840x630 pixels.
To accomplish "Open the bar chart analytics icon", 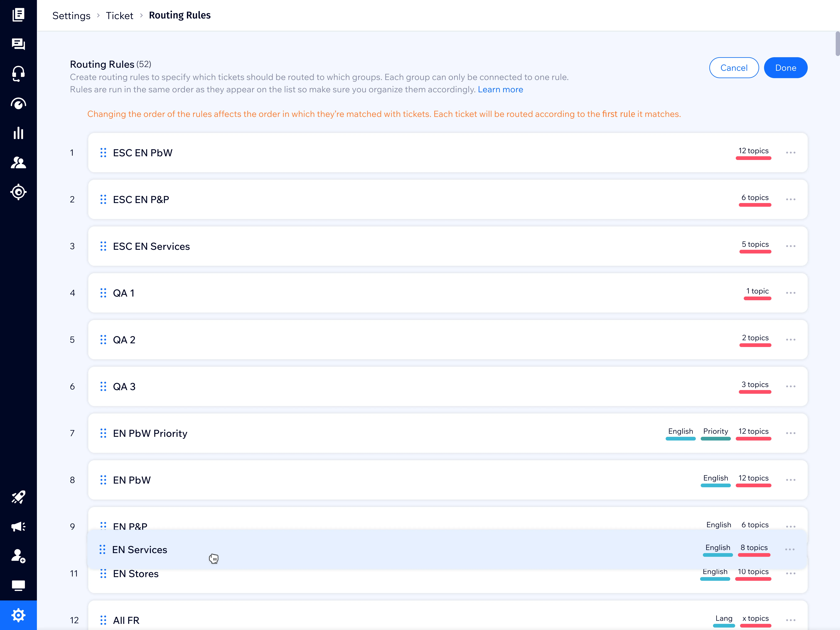I will point(18,133).
